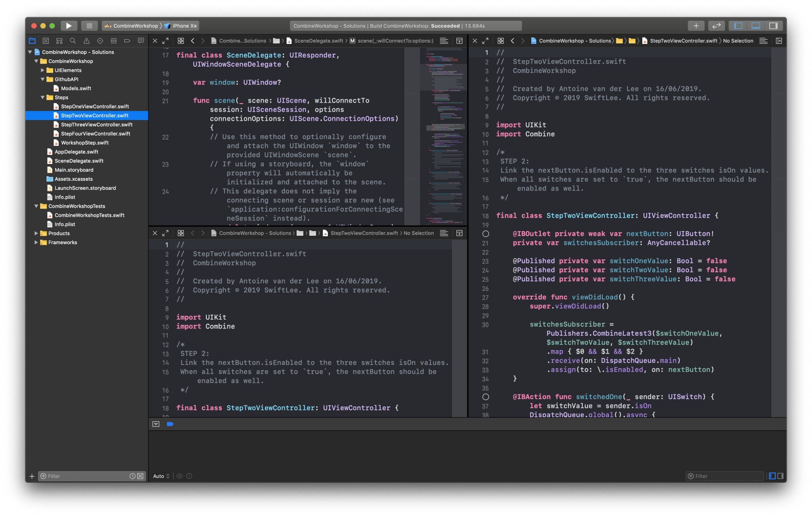The width and height of the screenshot is (812, 516).
Task: Collapse the Steps group
Action: 43,97
